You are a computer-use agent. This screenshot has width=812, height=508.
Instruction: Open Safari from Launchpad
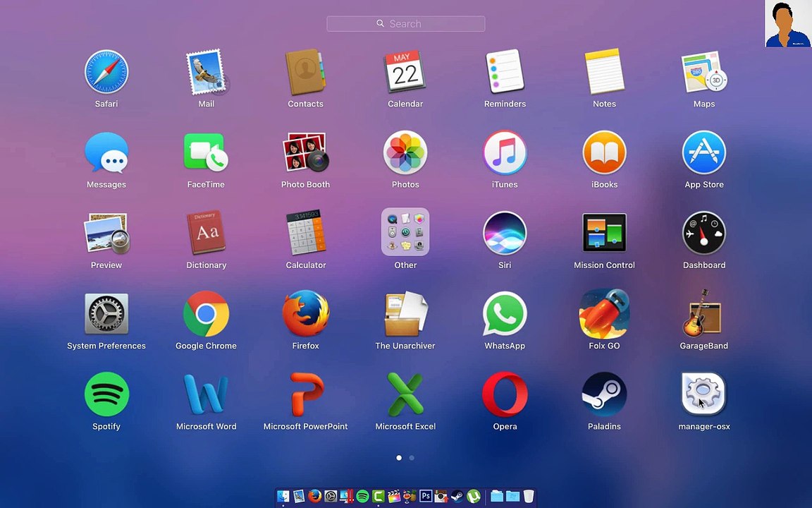point(106,72)
